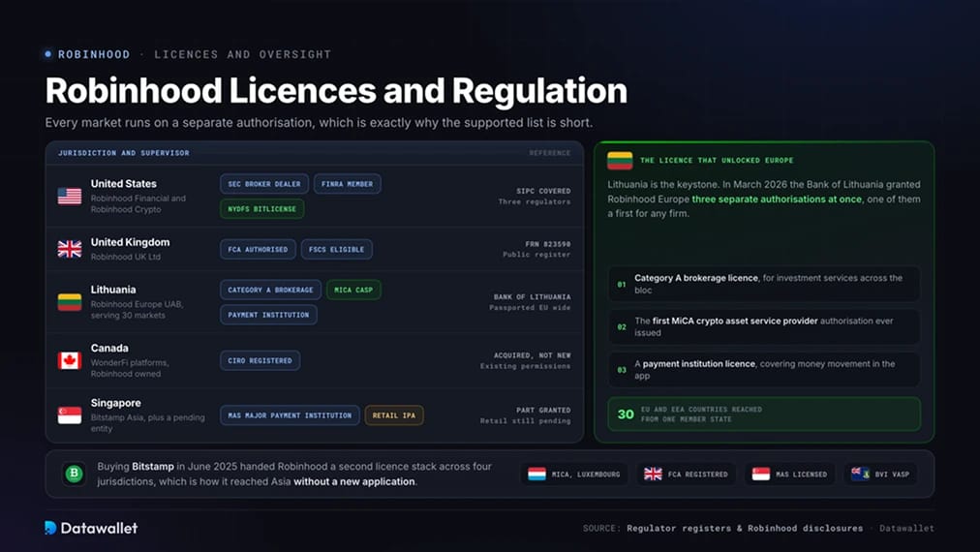Click the Singapore flag in jurisdiction table
Image resolution: width=980 pixels, height=552 pixels.
[70, 415]
